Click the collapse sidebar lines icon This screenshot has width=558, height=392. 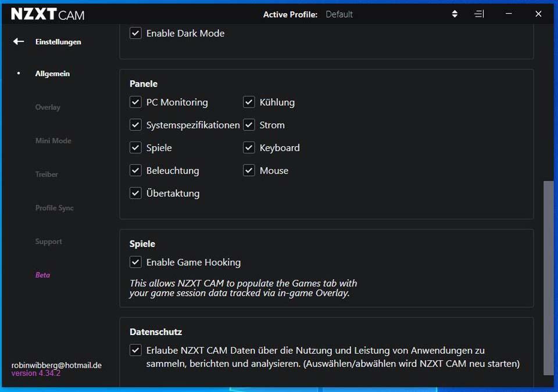click(x=479, y=14)
